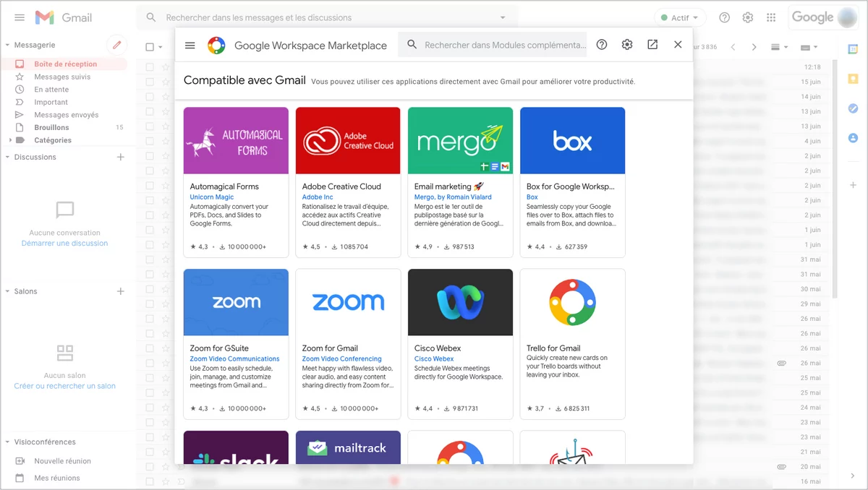The height and width of the screenshot is (490, 868).
Task: Click the search magnifier in Gmail
Action: [x=151, y=17]
